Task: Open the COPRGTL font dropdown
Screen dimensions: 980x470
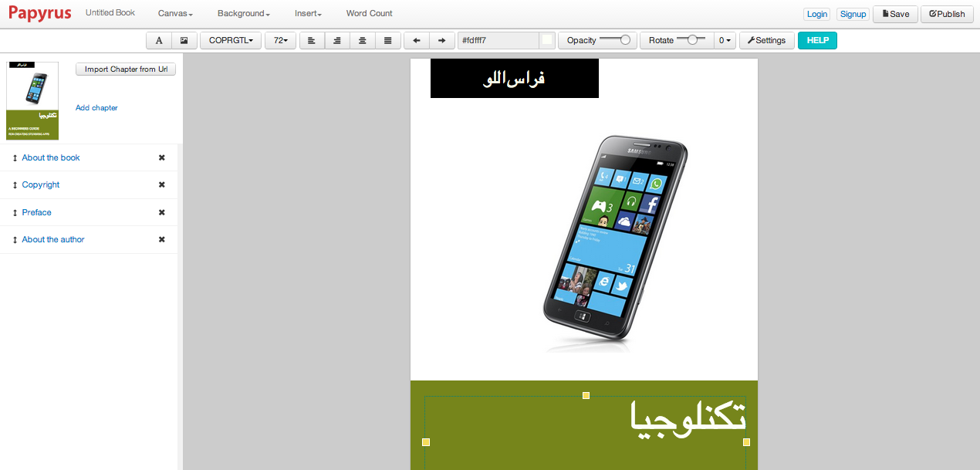Action: click(231, 41)
